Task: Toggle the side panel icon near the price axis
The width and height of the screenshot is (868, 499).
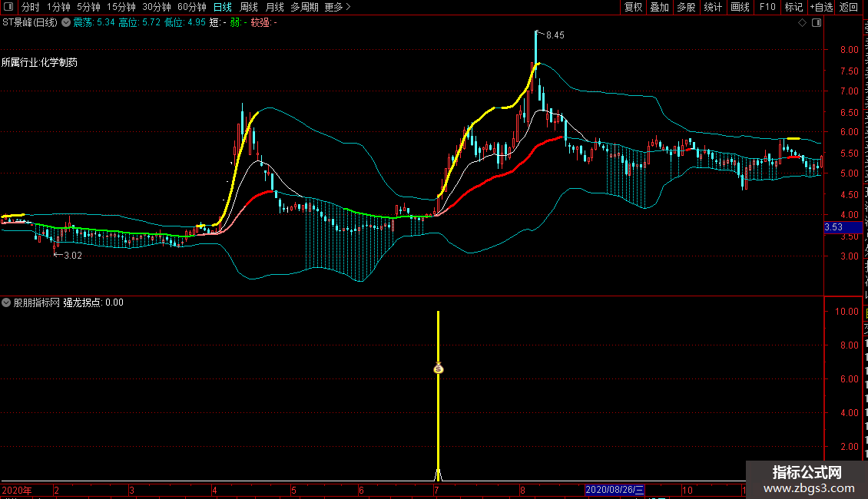Action: pos(817,22)
